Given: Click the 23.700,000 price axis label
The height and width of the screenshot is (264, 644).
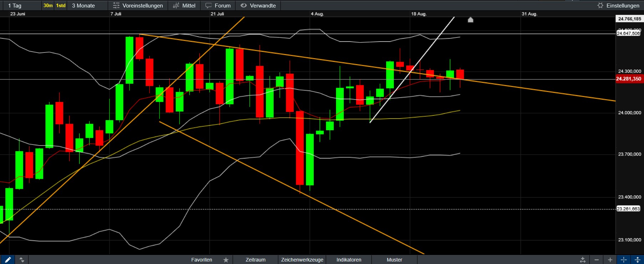Looking at the screenshot, I should pos(629,154).
